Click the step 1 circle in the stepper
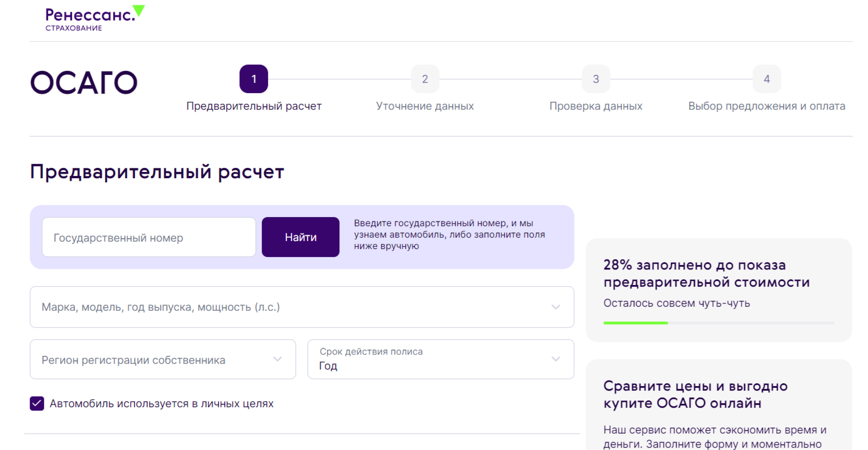Screen dimensions: 868x450 point(254,79)
